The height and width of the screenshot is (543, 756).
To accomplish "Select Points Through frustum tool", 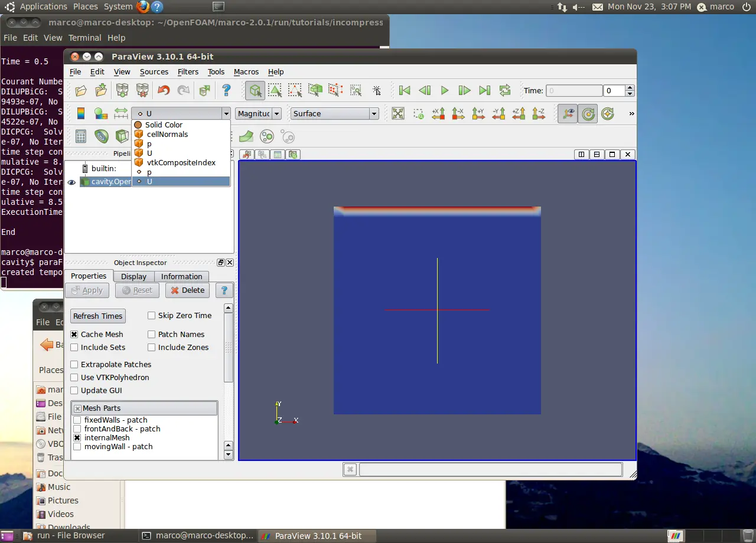I will tap(335, 90).
